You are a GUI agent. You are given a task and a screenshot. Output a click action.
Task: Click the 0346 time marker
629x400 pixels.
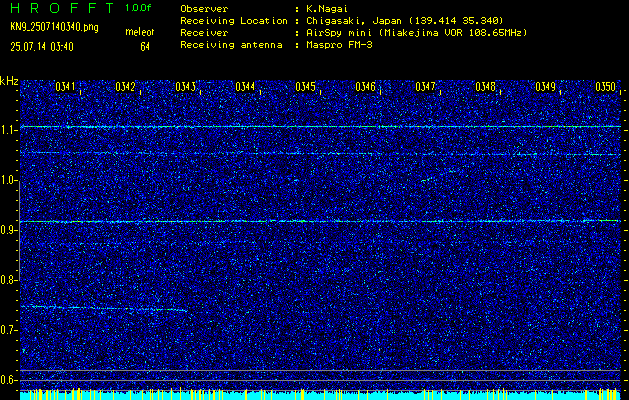[x=365, y=87]
